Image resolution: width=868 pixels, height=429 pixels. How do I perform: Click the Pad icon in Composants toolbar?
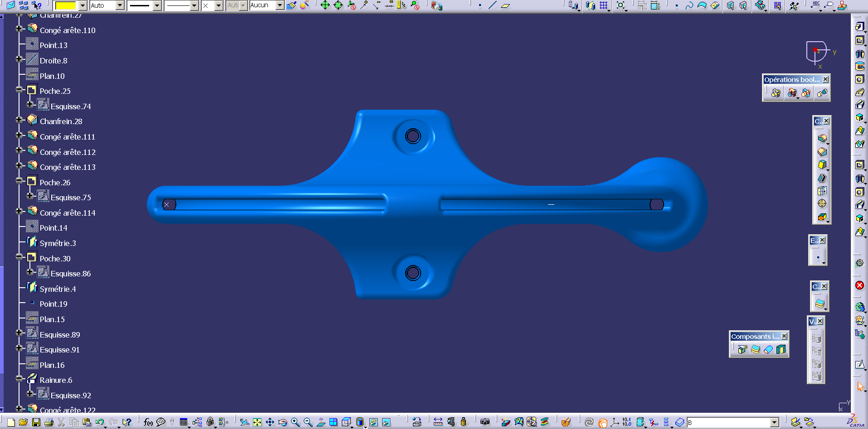[742, 349]
